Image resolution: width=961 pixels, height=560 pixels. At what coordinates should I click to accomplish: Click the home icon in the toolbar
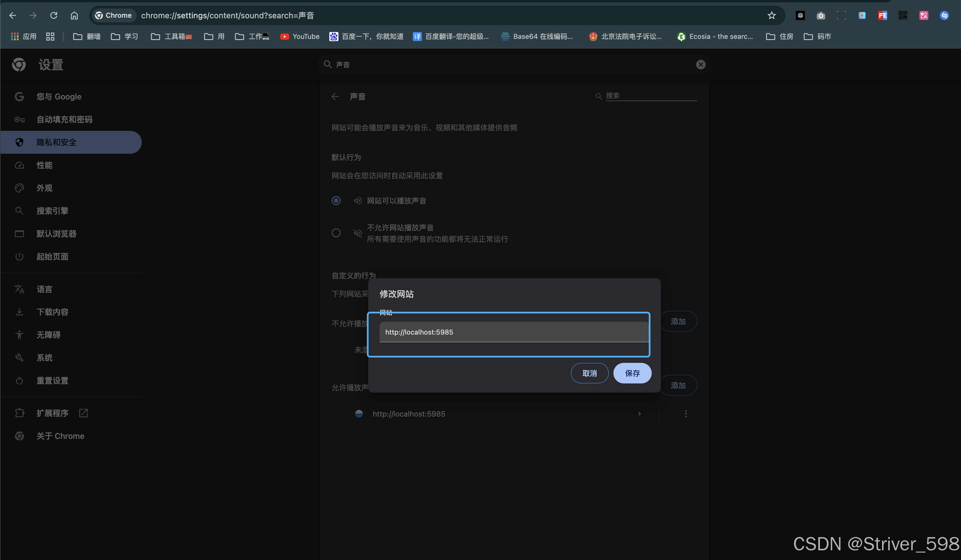(x=74, y=15)
